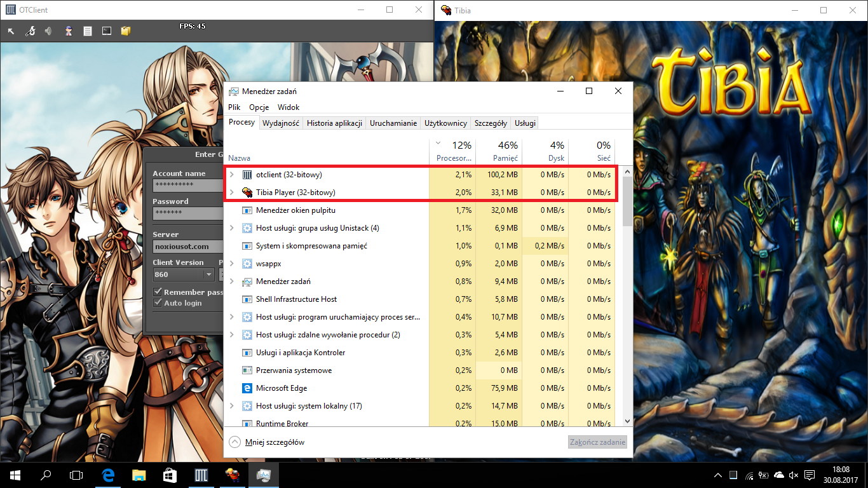Open Task View on the taskbar
Screen dimensions: 868x488
coord(76,475)
